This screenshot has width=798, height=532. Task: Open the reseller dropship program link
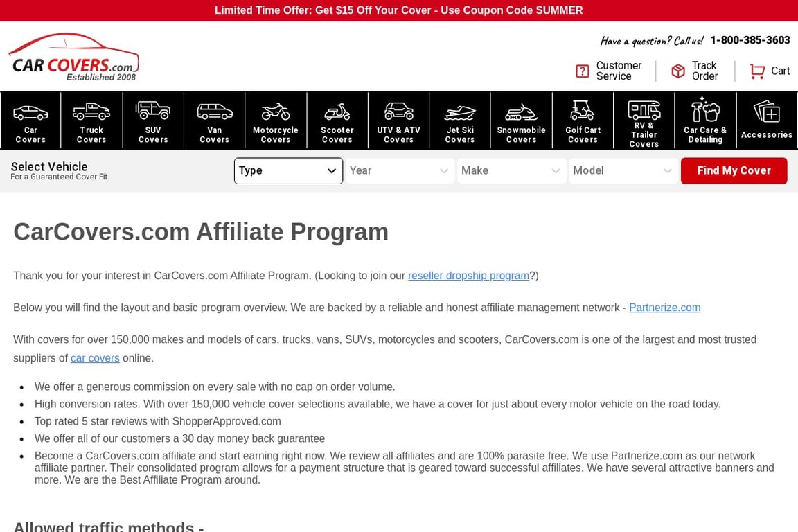(x=468, y=276)
